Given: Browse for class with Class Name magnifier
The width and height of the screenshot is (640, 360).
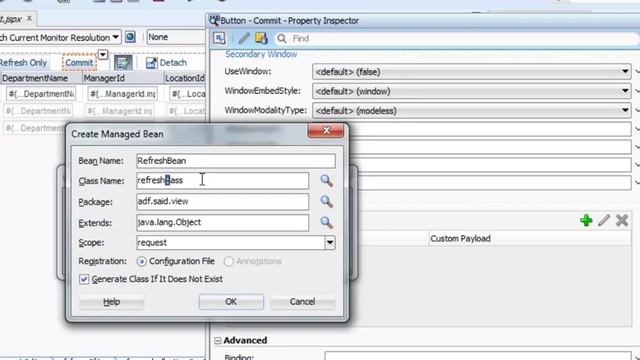Looking at the screenshot, I should [x=326, y=180].
